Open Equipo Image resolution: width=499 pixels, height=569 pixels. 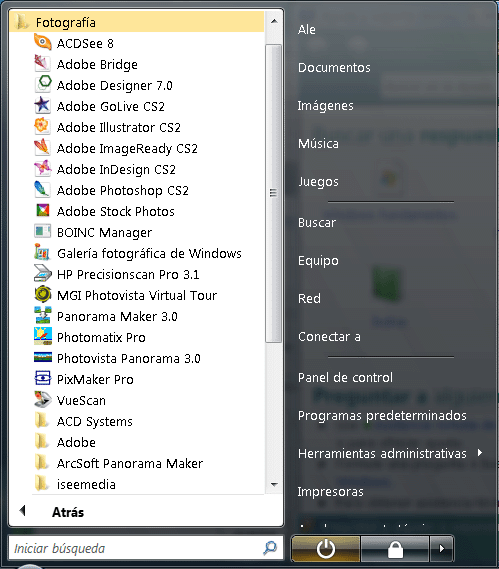(318, 261)
